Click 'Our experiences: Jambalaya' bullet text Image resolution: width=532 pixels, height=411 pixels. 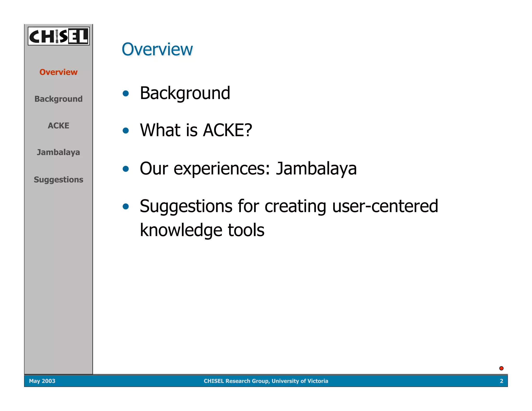[x=248, y=169]
